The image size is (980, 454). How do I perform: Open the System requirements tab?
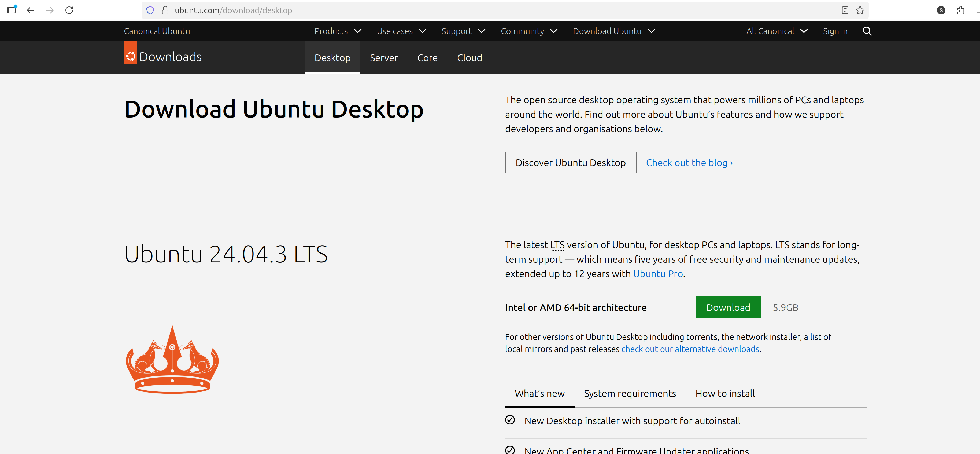click(x=630, y=393)
